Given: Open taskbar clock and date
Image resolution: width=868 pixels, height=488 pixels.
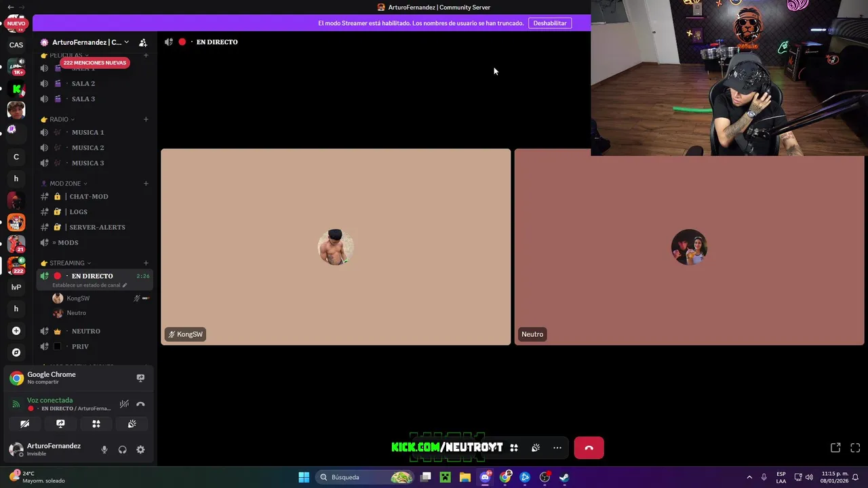Looking at the screenshot, I should click(x=835, y=477).
